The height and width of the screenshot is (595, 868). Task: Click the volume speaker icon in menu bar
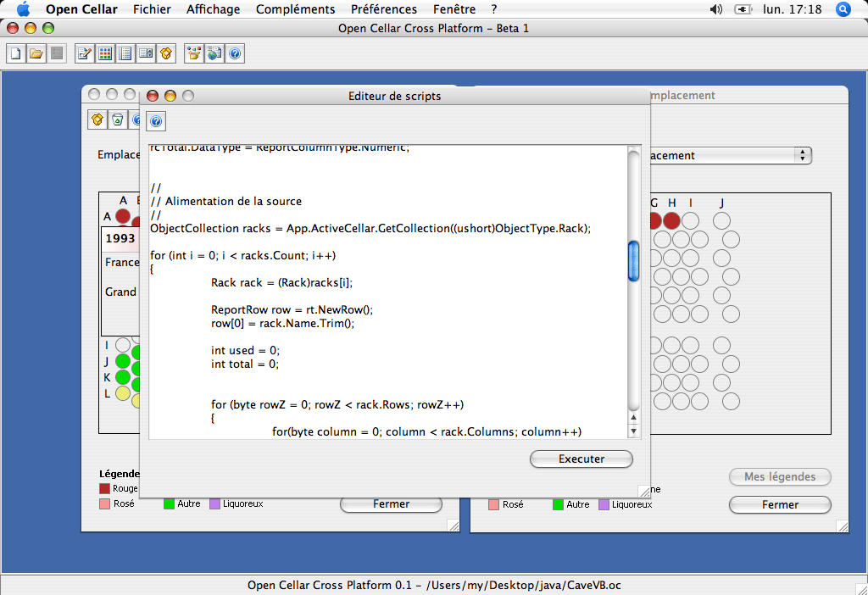click(715, 9)
